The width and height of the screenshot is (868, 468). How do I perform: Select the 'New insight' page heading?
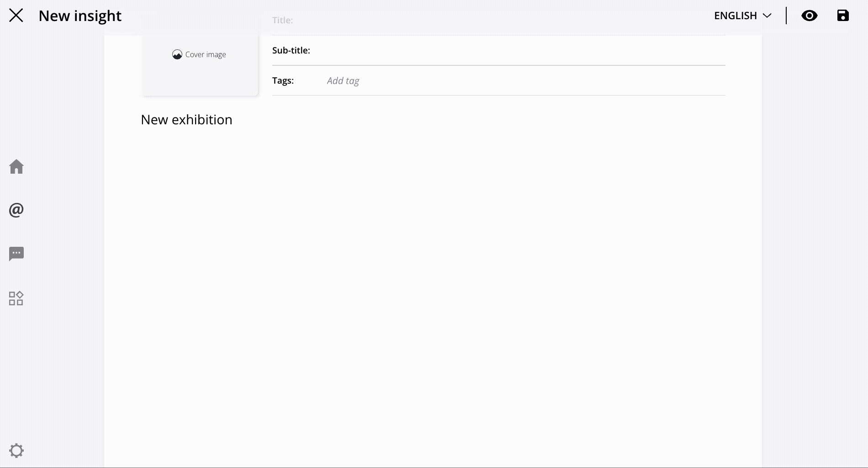[80, 16]
